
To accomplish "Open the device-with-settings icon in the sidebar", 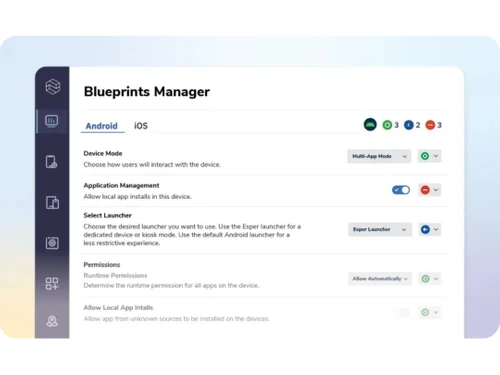I will (x=51, y=162).
